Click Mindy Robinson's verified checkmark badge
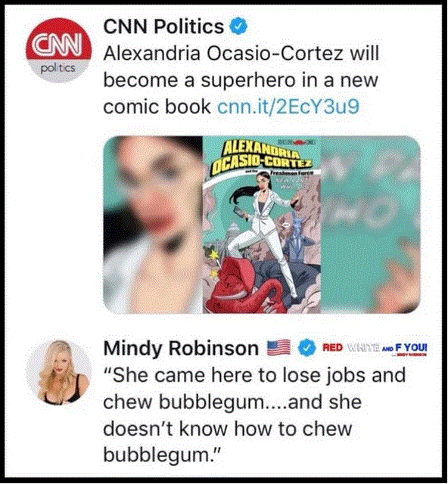Screen dimensions: 448x484 306,348
